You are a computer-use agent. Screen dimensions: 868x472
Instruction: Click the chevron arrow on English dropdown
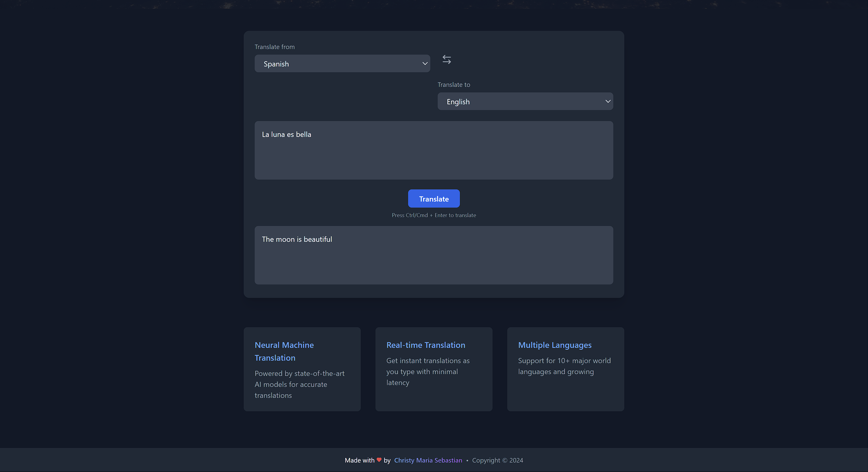(x=608, y=102)
